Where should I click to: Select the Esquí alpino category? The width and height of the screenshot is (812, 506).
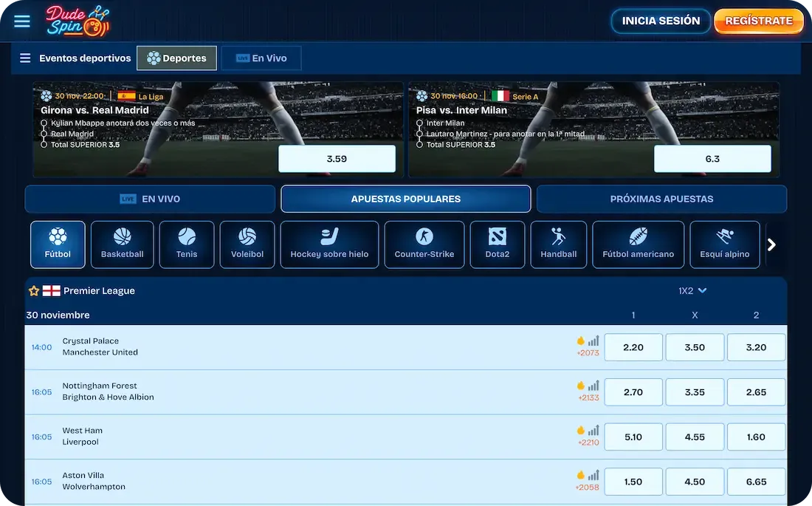(724, 245)
